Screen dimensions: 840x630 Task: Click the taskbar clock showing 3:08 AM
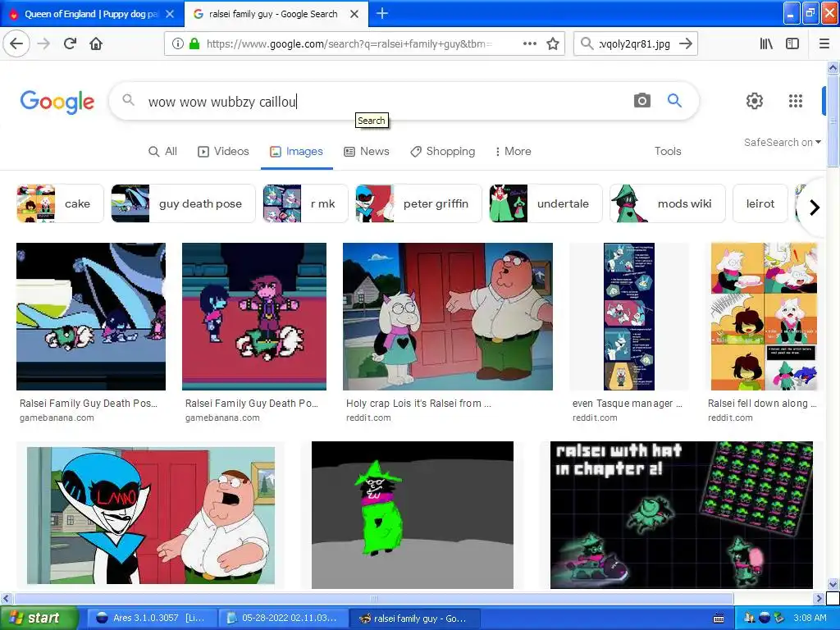pos(810,619)
